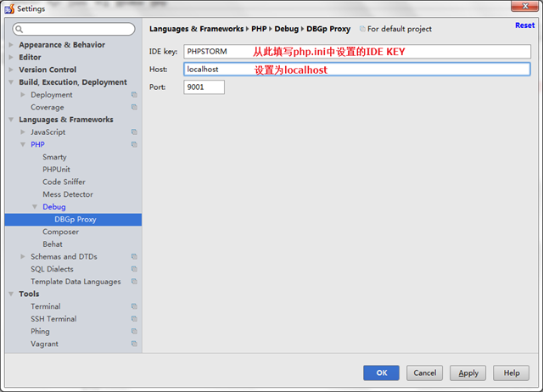Click the project icon beside SSH Terminal
Screen dimensions: 543x392
click(x=134, y=319)
